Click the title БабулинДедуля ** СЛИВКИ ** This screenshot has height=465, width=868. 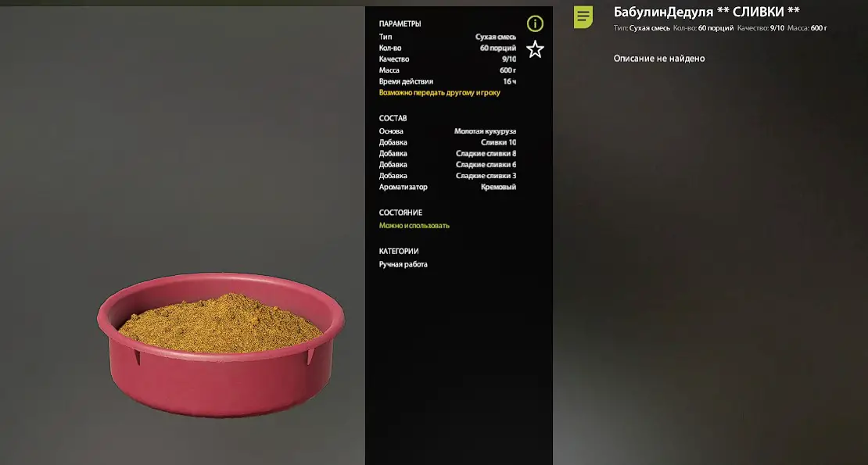coord(706,12)
